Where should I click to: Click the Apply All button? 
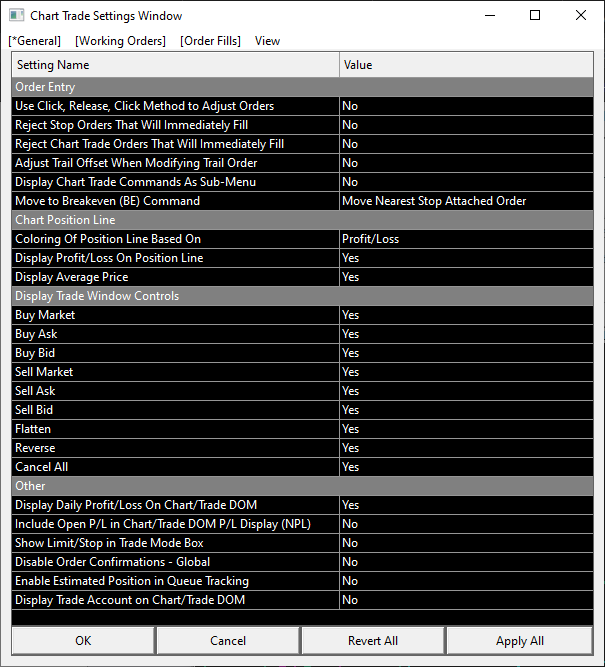[x=519, y=641]
